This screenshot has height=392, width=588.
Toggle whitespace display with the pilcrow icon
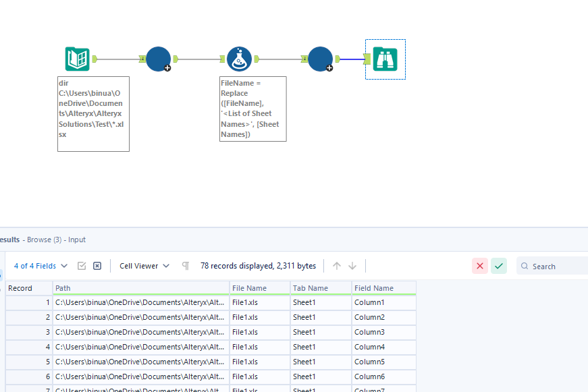185,266
